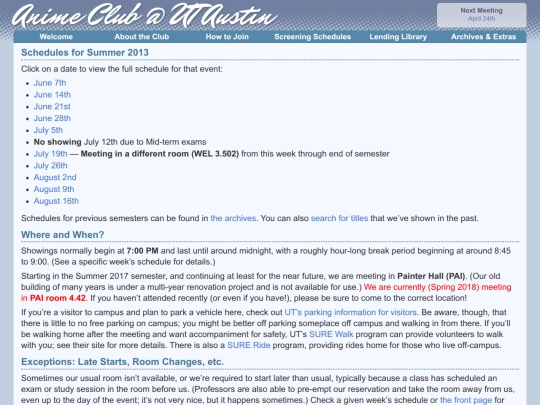Click 'Meeting in a different room (WEL 3.502)' text
The width and height of the screenshot is (540, 405).
(159, 154)
